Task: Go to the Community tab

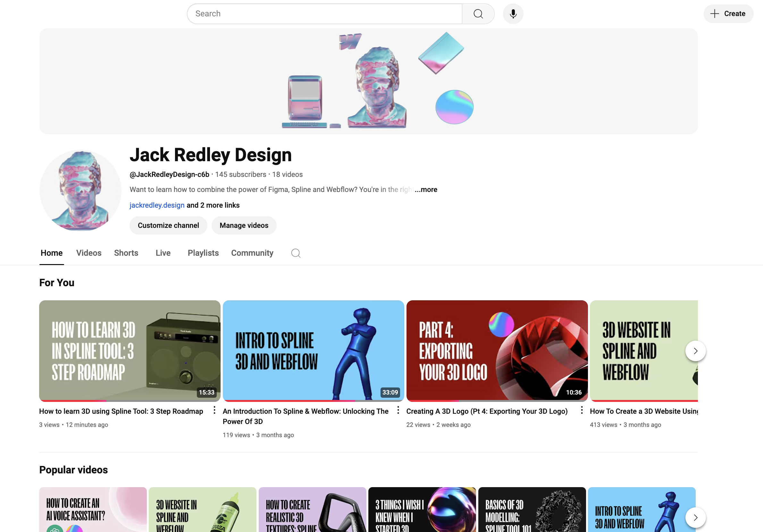Action: tap(252, 253)
